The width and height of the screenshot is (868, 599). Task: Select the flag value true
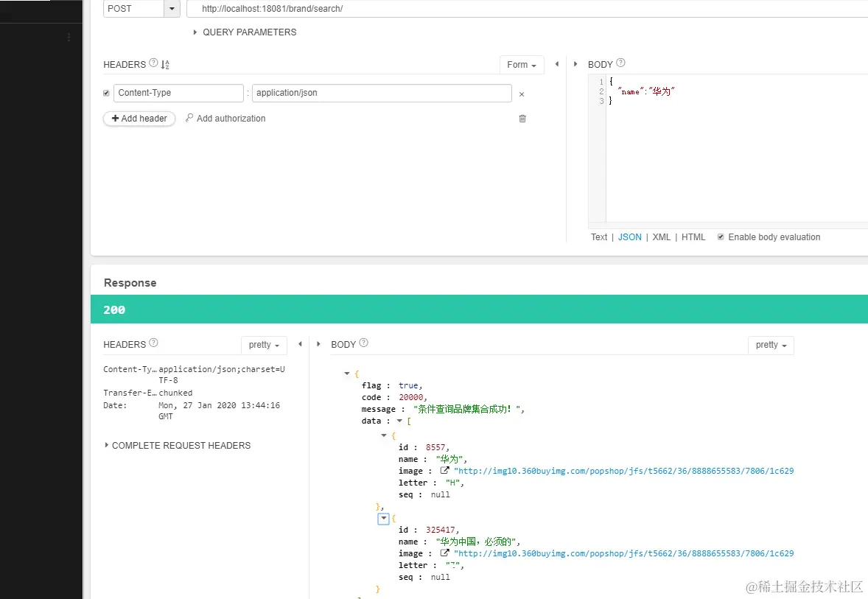(x=408, y=386)
